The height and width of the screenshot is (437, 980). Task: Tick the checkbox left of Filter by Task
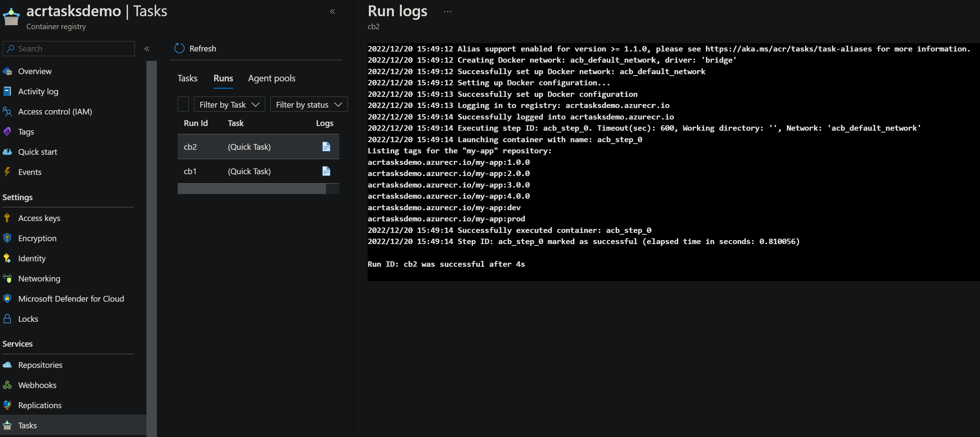(183, 104)
